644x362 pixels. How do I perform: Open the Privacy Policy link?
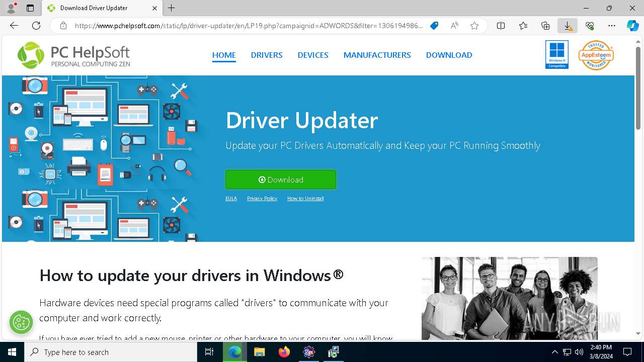262,199
